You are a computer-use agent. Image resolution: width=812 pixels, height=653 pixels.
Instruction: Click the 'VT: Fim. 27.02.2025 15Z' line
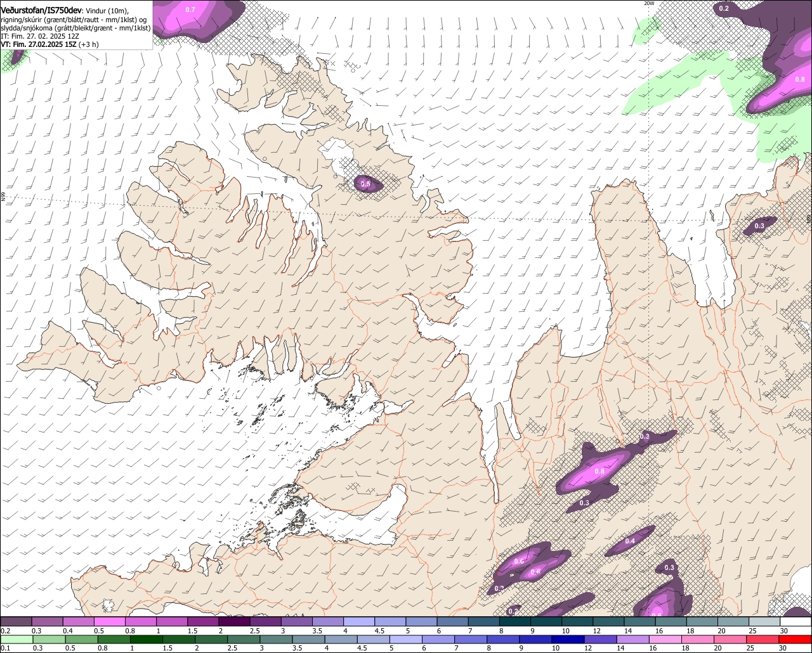click(x=37, y=44)
